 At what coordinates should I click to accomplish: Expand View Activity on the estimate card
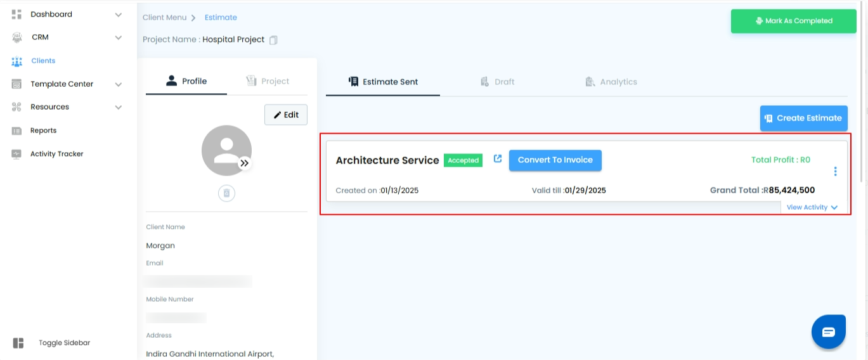tap(812, 207)
